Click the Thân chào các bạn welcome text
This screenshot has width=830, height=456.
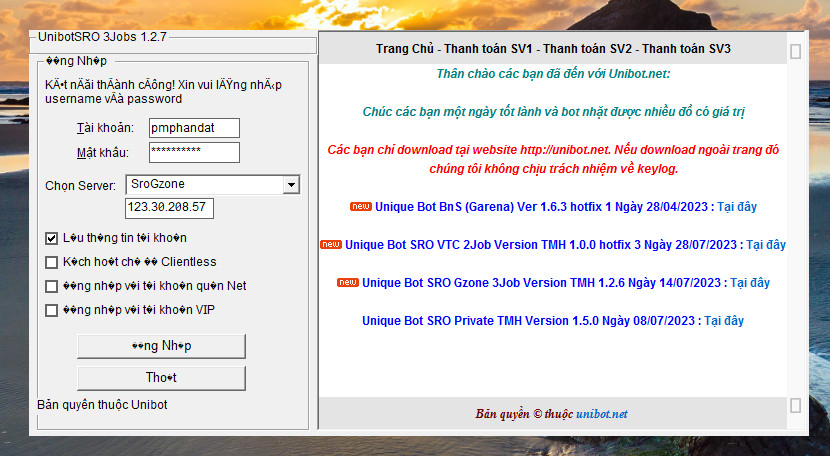[x=553, y=74]
